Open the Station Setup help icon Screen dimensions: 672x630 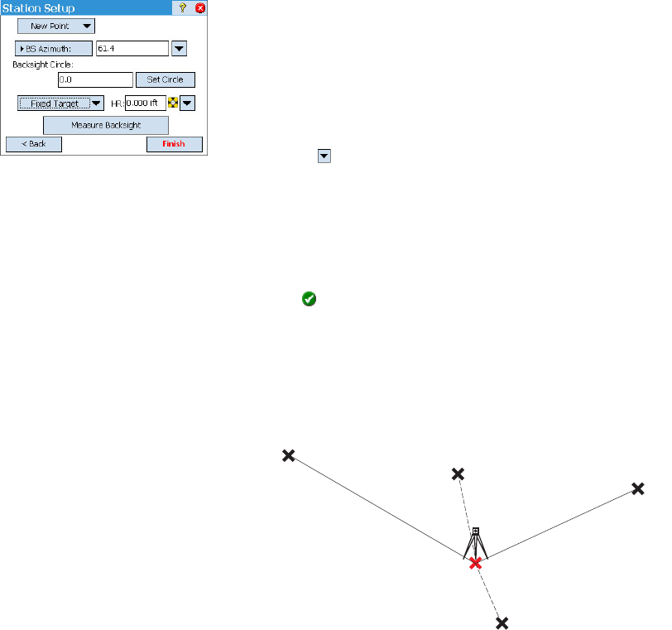pyautogui.click(x=183, y=7)
